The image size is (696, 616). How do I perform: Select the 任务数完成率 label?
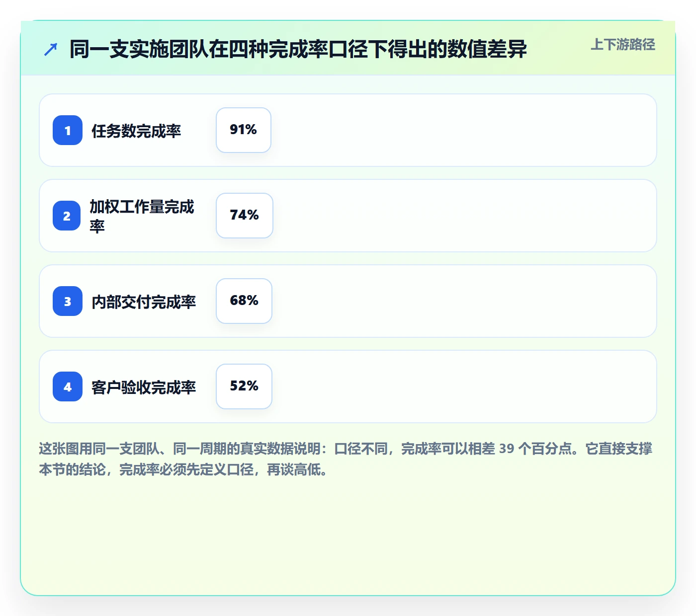(136, 131)
